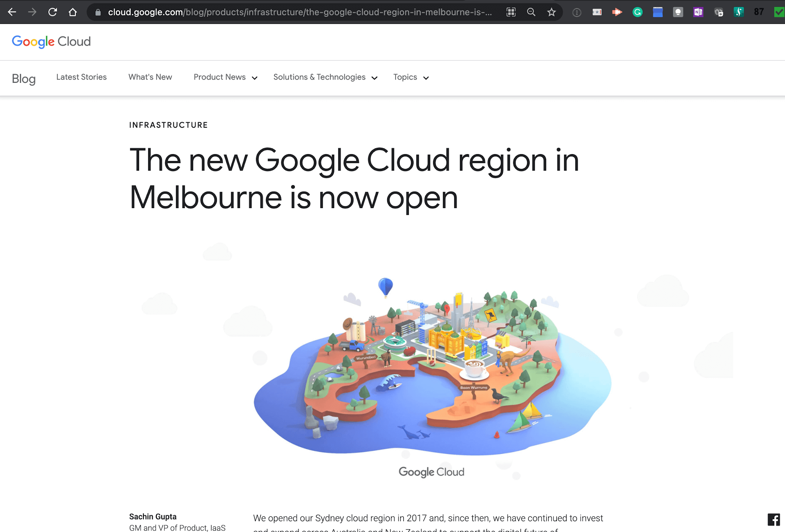Open the Google Keep extension
This screenshot has height=532, width=785.
(678, 12)
